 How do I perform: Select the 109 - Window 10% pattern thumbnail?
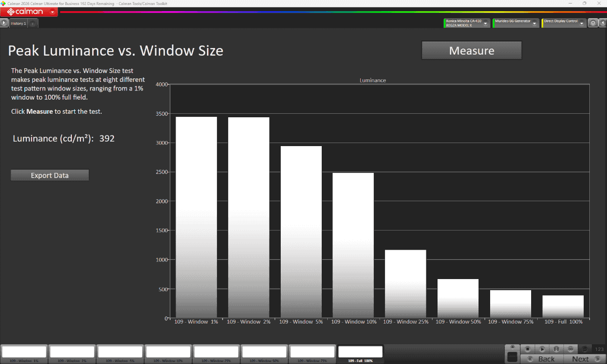168,354
